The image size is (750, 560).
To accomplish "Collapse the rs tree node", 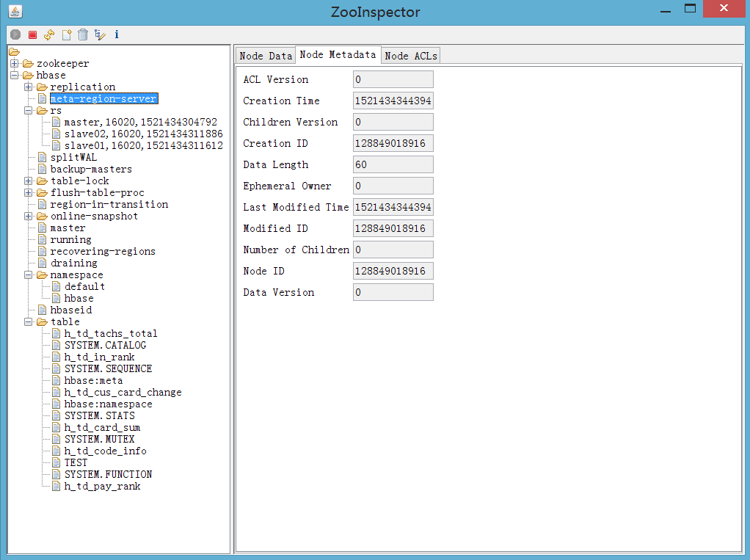I will (28, 111).
